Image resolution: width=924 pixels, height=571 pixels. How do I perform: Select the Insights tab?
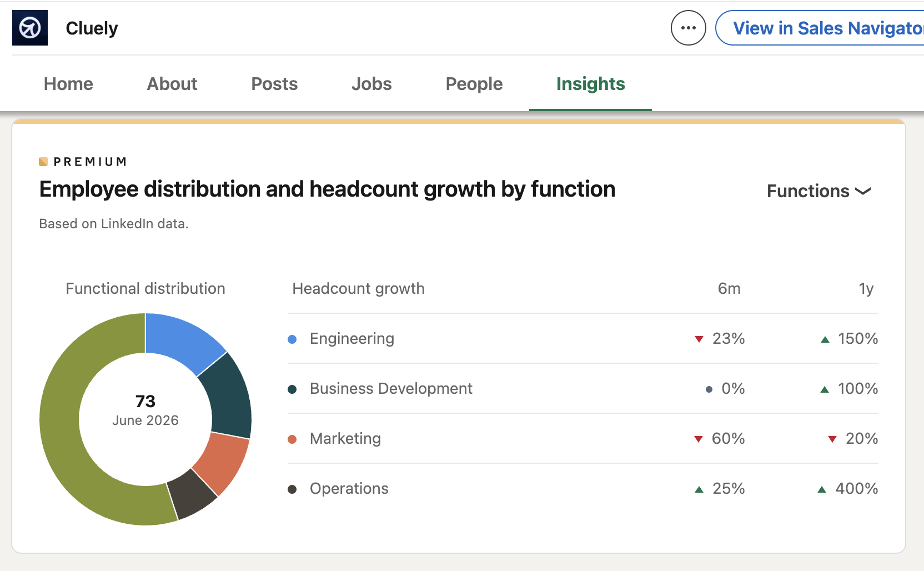[x=590, y=84]
